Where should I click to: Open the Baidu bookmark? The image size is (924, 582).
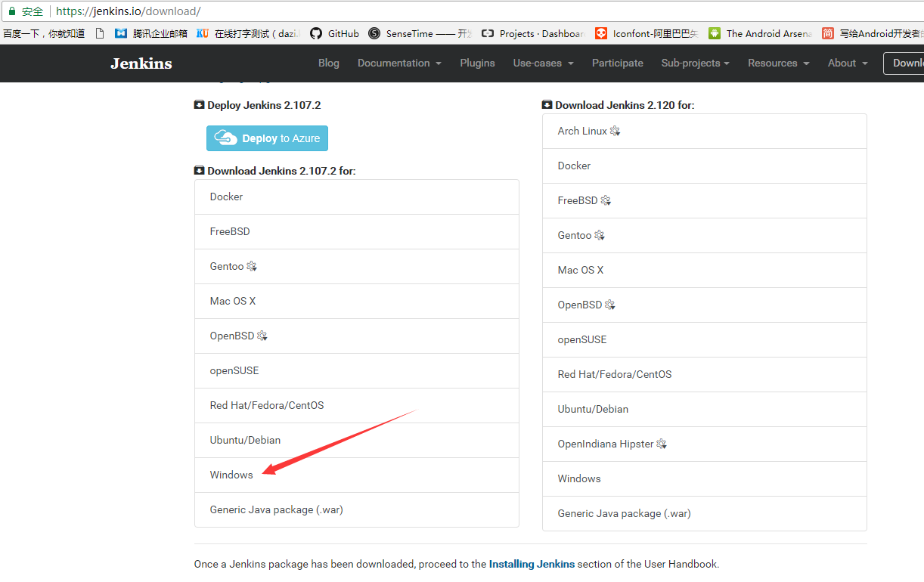44,33
